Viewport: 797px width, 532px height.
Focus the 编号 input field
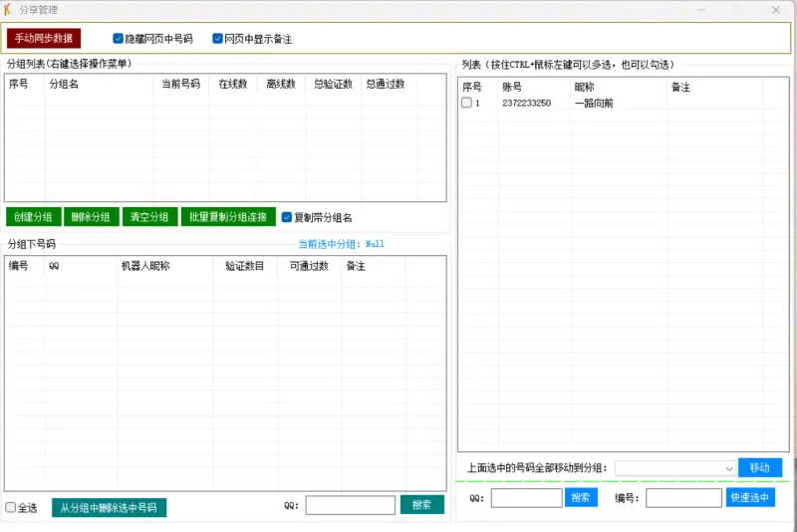point(682,498)
